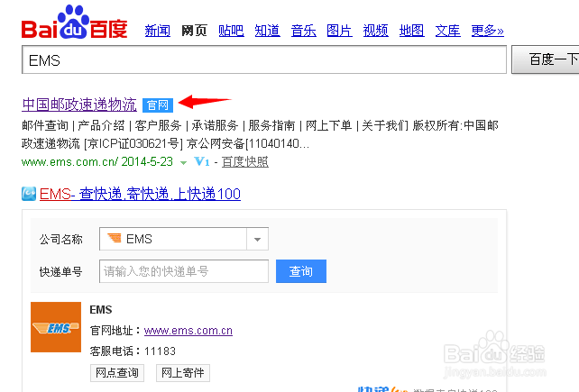Click the customer service number 11183
The width and height of the screenshot is (579, 392).
[x=160, y=351]
